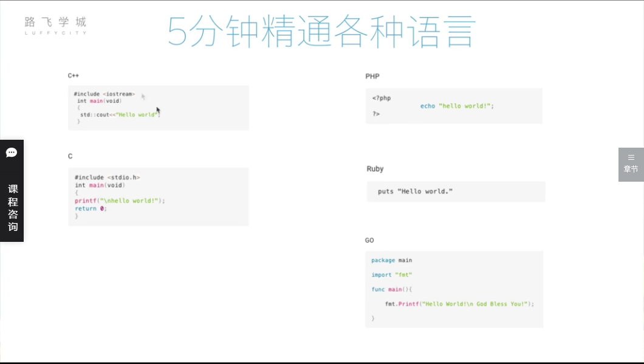The image size is (644, 364).
Task: Click the GO fmt.Printf code line
Action: (459, 304)
